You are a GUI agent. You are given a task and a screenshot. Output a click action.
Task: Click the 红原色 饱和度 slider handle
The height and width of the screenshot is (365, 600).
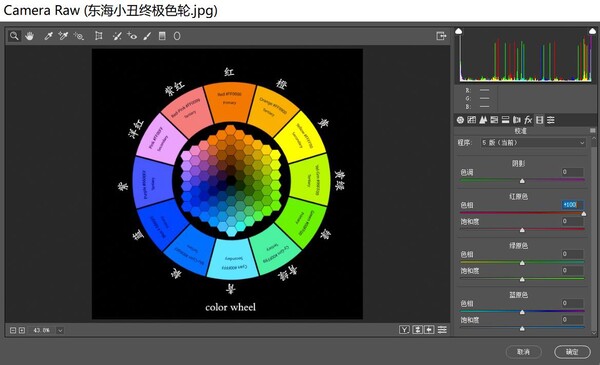click(x=522, y=230)
